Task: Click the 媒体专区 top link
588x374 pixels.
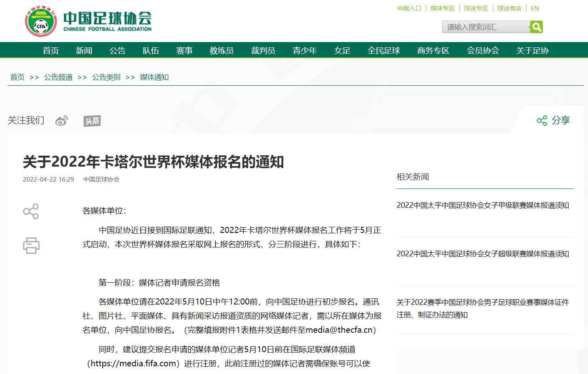Action: coord(443,8)
